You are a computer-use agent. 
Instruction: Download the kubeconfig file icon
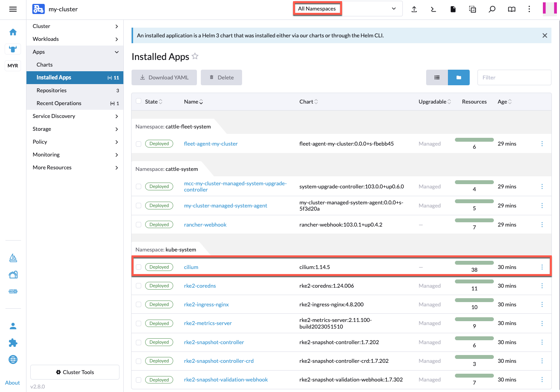coord(453,9)
